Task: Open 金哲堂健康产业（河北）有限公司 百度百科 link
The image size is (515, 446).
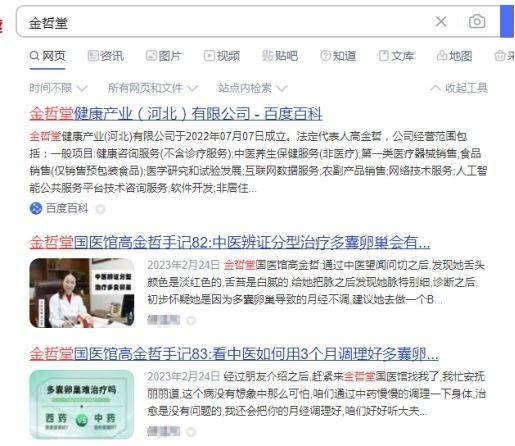Action: click(176, 114)
